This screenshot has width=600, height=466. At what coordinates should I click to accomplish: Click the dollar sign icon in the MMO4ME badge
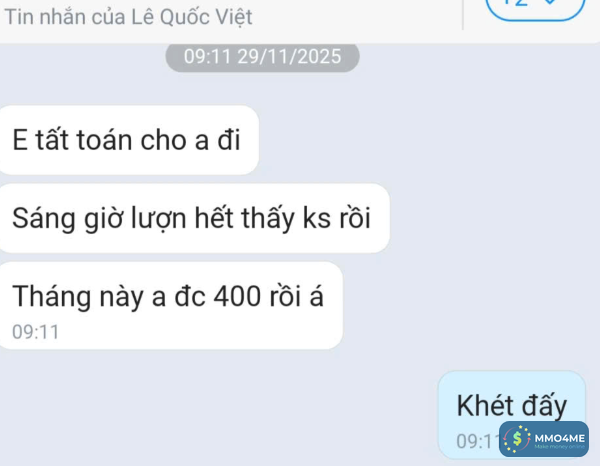(x=517, y=439)
